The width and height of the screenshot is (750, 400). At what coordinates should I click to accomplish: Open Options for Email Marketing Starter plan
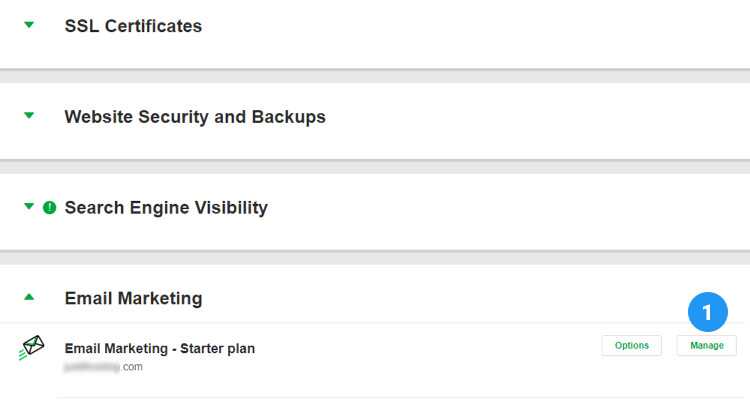[631, 346]
